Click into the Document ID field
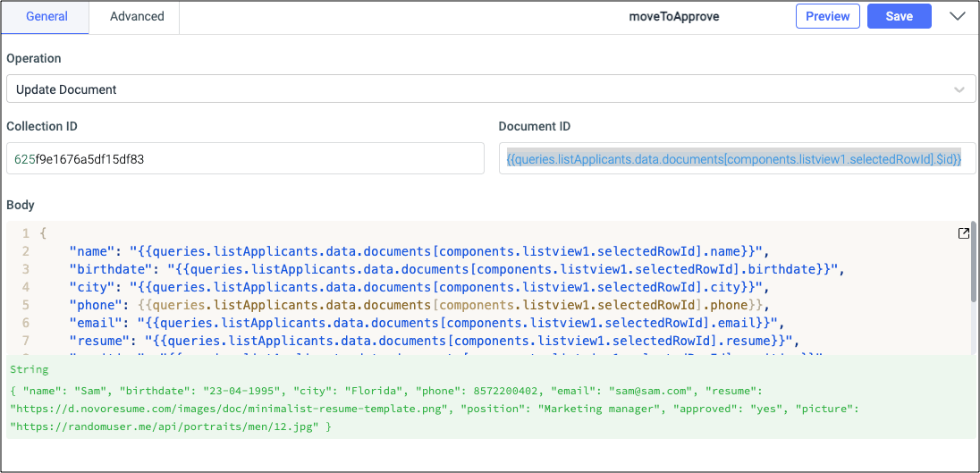The height and width of the screenshot is (473, 980). [736, 159]
